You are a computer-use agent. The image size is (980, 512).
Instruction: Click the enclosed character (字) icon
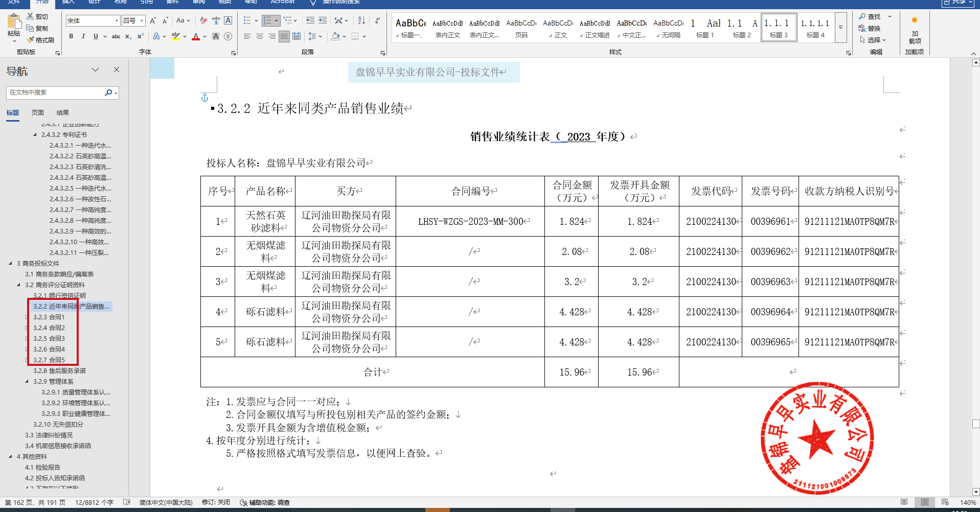[228, 36]
